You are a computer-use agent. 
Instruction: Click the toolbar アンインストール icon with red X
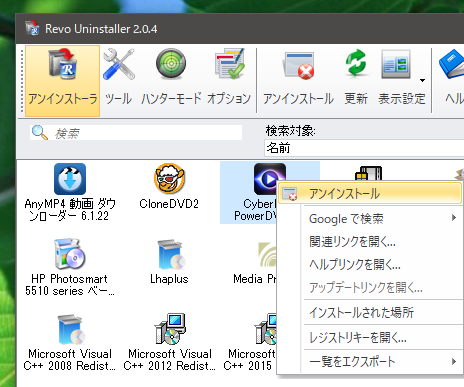point(298,65)
